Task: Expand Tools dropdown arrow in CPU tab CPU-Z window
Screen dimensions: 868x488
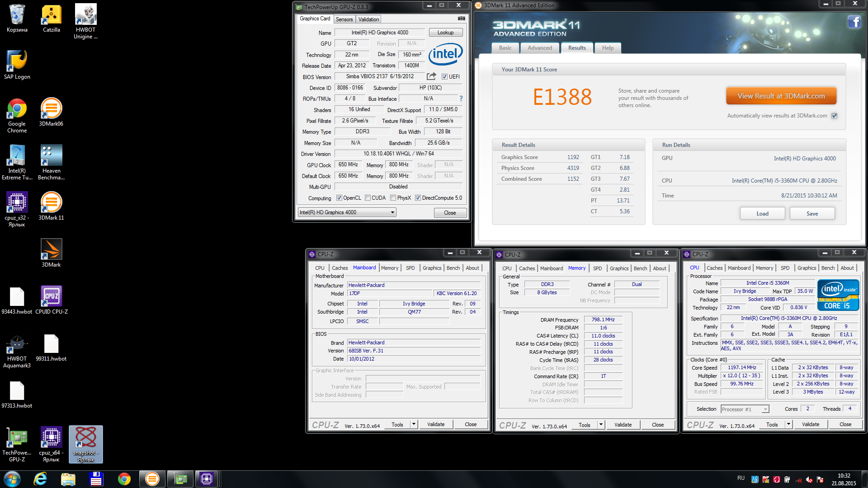Action: click(x=788, y=424)
